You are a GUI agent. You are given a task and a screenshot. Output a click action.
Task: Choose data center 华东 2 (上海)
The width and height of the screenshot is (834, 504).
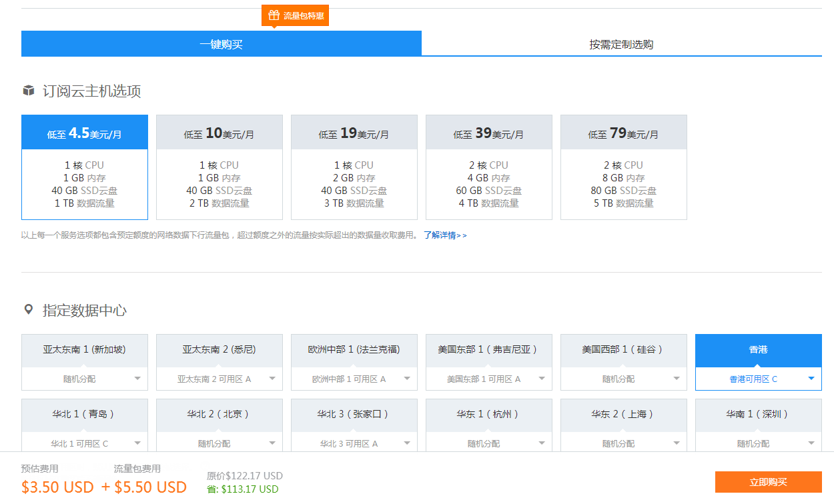pos(624,415)
